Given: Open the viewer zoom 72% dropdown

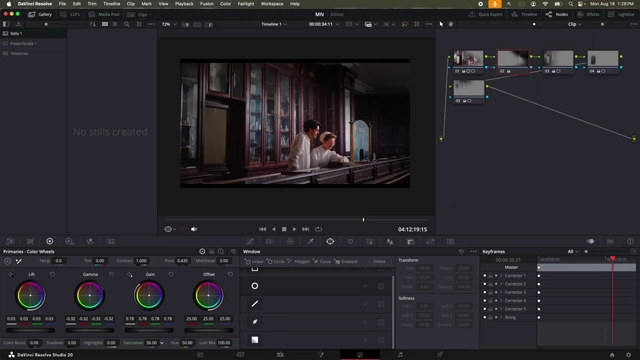Looking at the screenshot, I should coord(169,24).
